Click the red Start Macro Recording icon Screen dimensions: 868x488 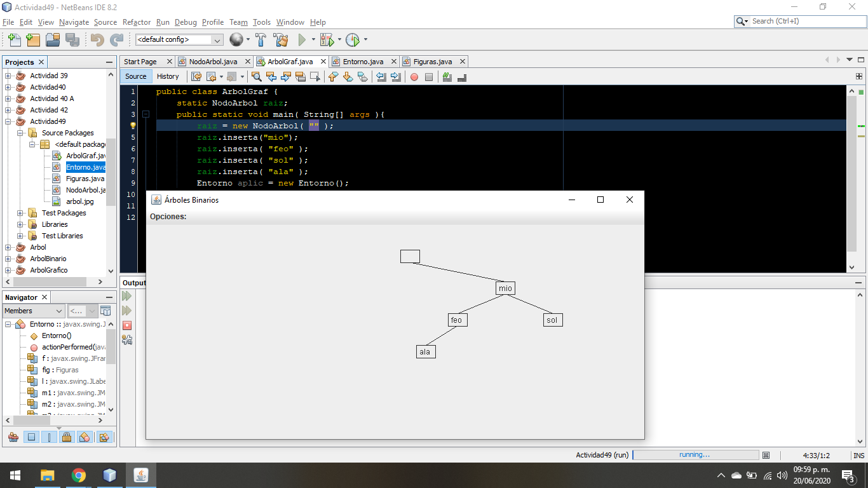pos(414,77)
